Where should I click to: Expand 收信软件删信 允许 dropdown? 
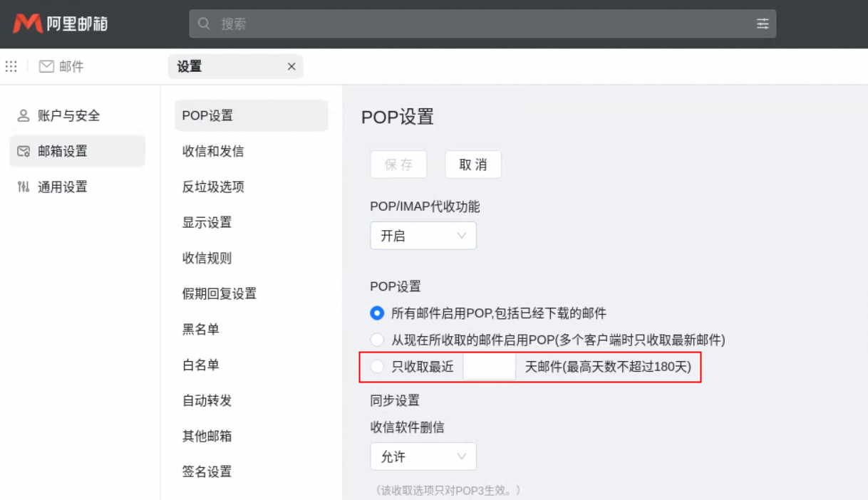coord(423,457)
